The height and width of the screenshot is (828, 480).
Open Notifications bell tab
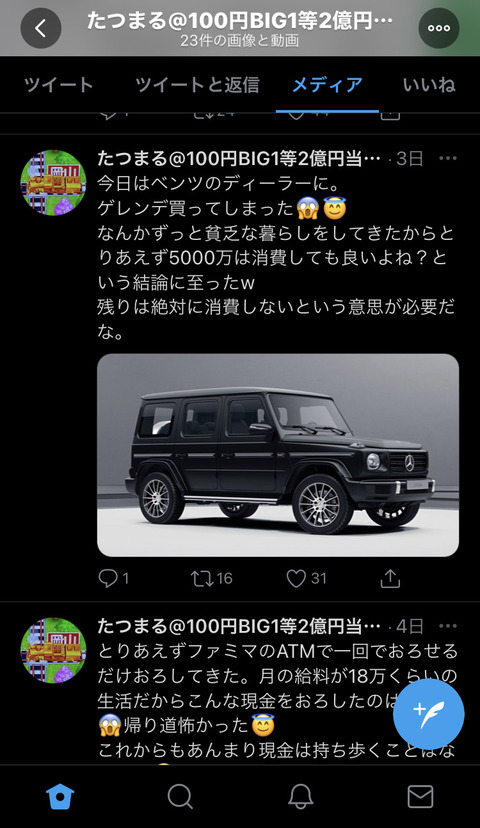pos(300,796)
